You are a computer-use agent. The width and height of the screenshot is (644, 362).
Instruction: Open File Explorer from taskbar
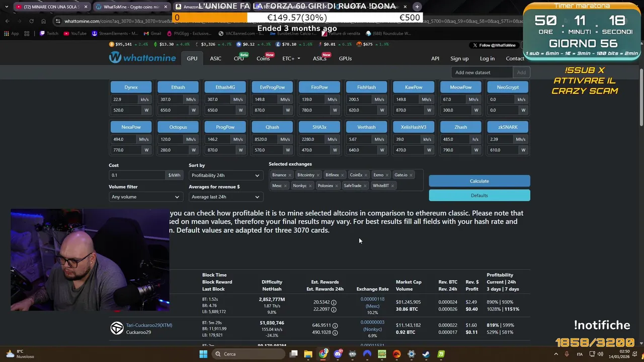(308, 354)
